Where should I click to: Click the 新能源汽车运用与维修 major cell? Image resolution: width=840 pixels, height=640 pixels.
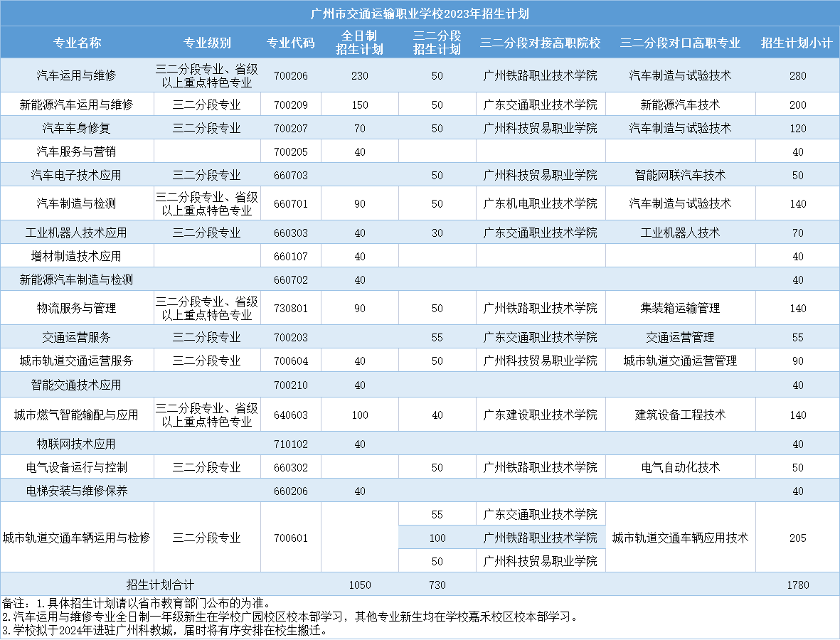pos(77,105)
